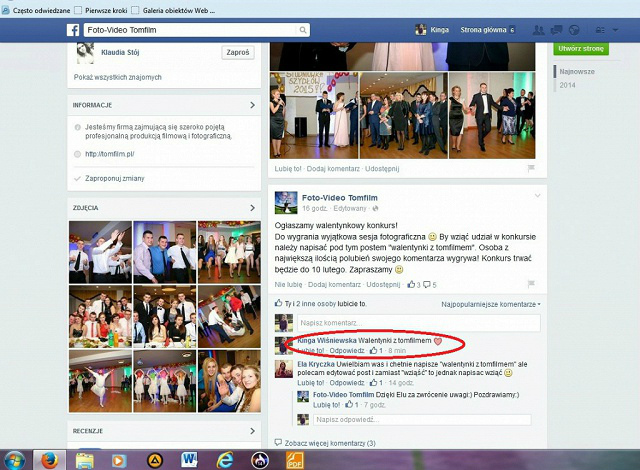
Task: Click Zaproś button next to Klaudia Stój
Action: pyautogui.click(x=238, y=53)
